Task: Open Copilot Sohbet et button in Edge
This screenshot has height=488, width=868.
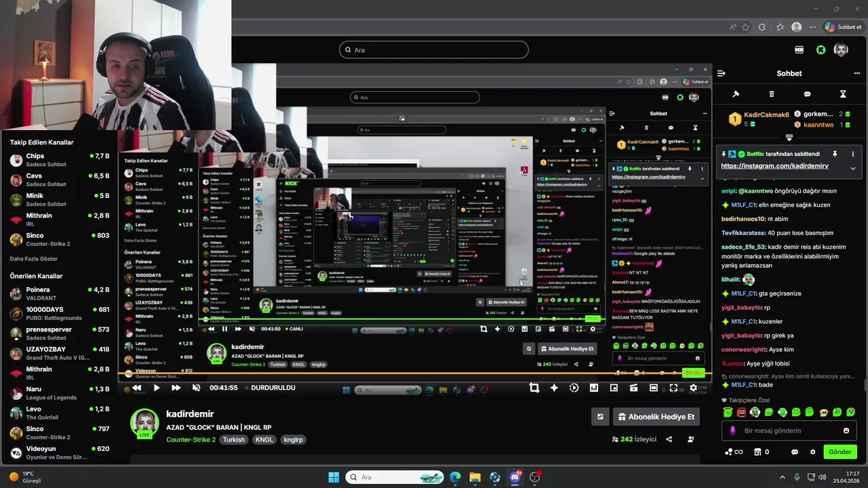Action: pos(843,27)
